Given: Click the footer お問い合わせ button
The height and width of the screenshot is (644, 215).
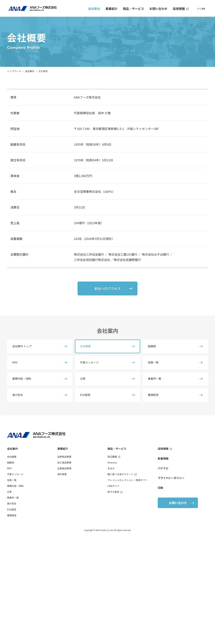Looking at the screenshot, I should [x=178, y=503].
